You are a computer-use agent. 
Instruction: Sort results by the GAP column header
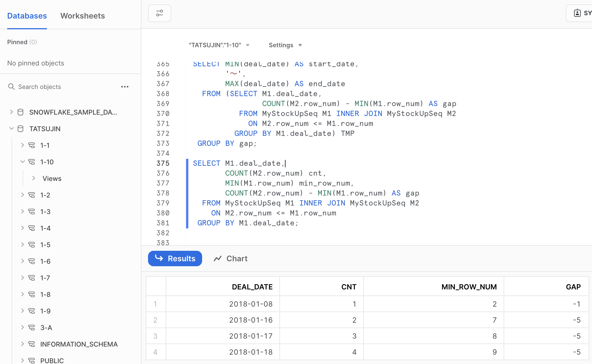pos(573,287)
